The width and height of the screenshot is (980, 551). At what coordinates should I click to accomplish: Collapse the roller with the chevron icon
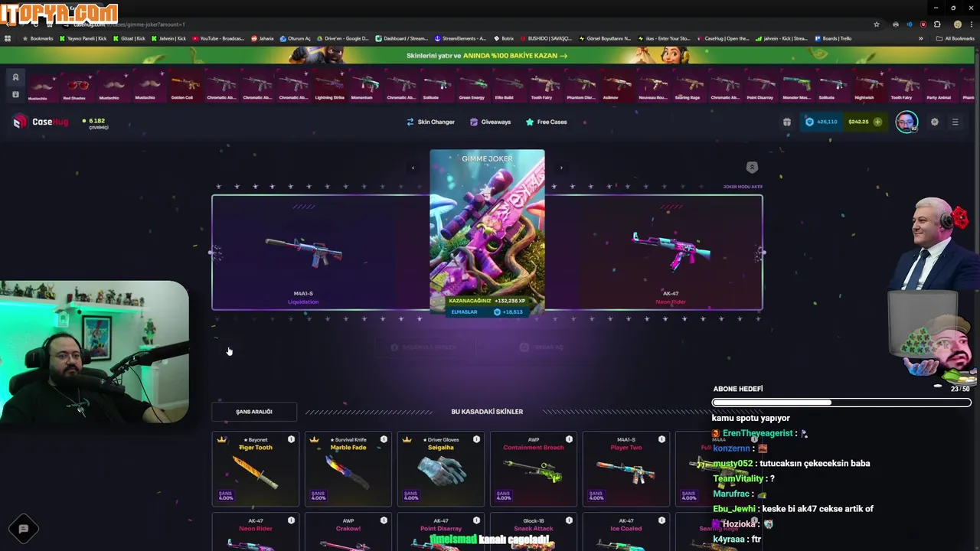pos(752,168)
